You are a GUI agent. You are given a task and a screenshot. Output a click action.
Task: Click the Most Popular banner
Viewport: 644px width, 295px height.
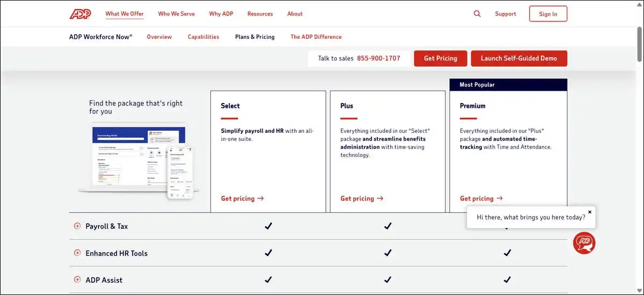(508, 85)
